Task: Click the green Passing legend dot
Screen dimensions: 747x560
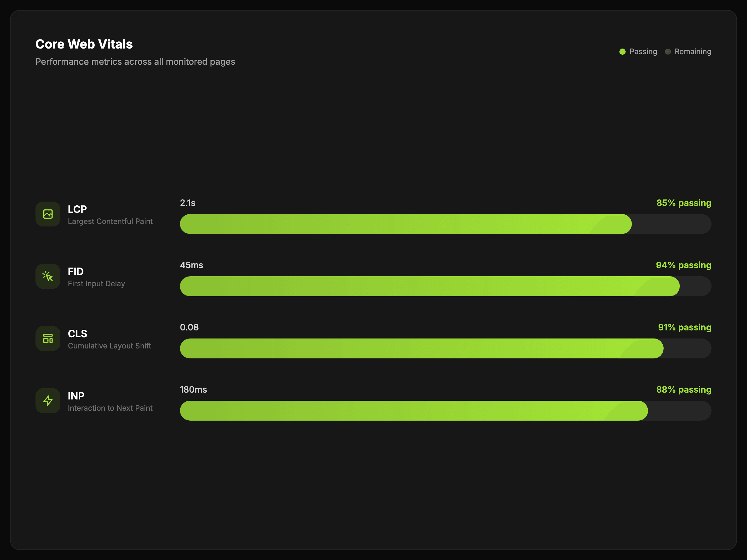Action: [x=622, y=52]
